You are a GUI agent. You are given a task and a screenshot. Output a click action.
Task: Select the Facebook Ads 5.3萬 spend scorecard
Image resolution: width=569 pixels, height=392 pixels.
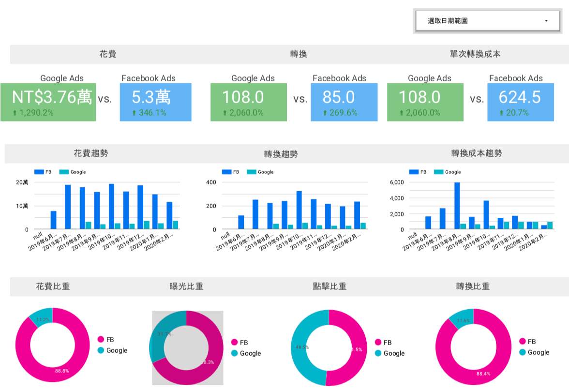(155, 102)
